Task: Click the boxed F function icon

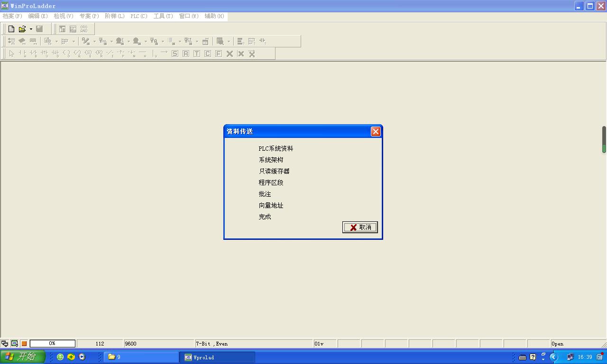Action: point(219,54)
